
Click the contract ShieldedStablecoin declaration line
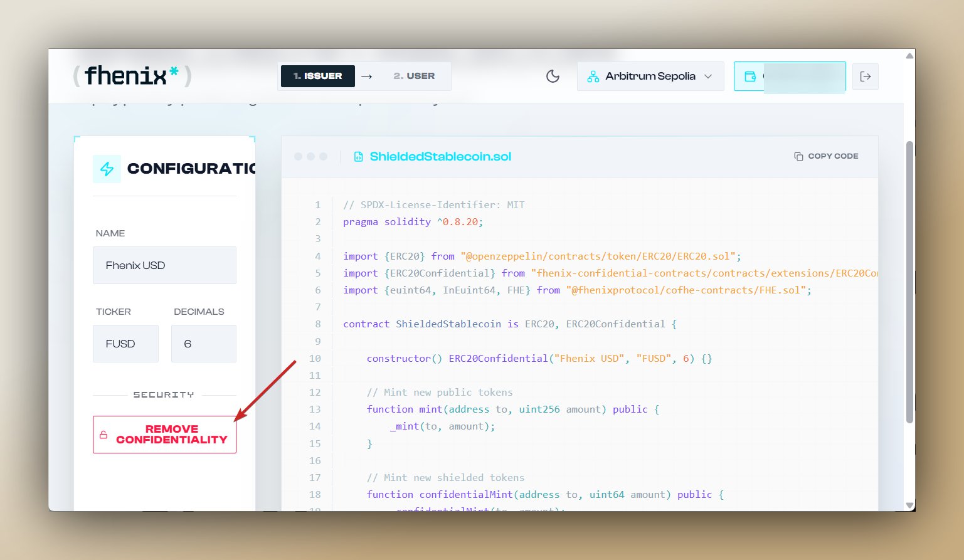[510, 324]
